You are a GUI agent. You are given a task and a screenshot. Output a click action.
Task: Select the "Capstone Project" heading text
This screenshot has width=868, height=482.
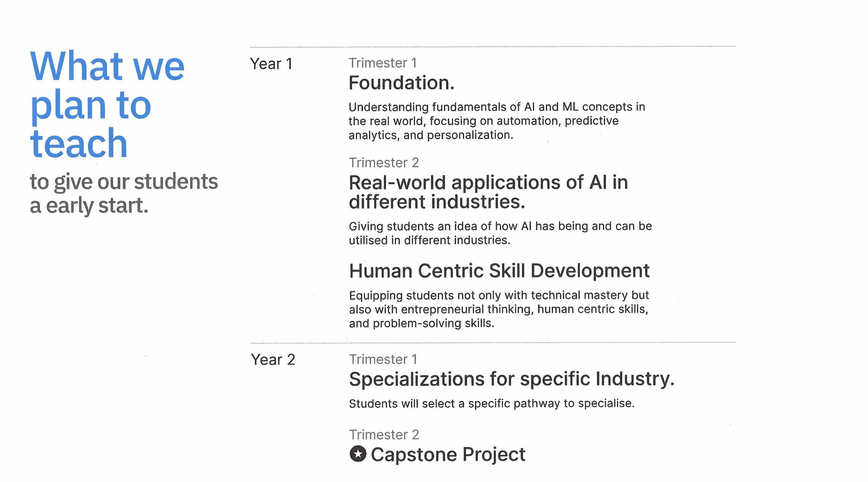448,454
